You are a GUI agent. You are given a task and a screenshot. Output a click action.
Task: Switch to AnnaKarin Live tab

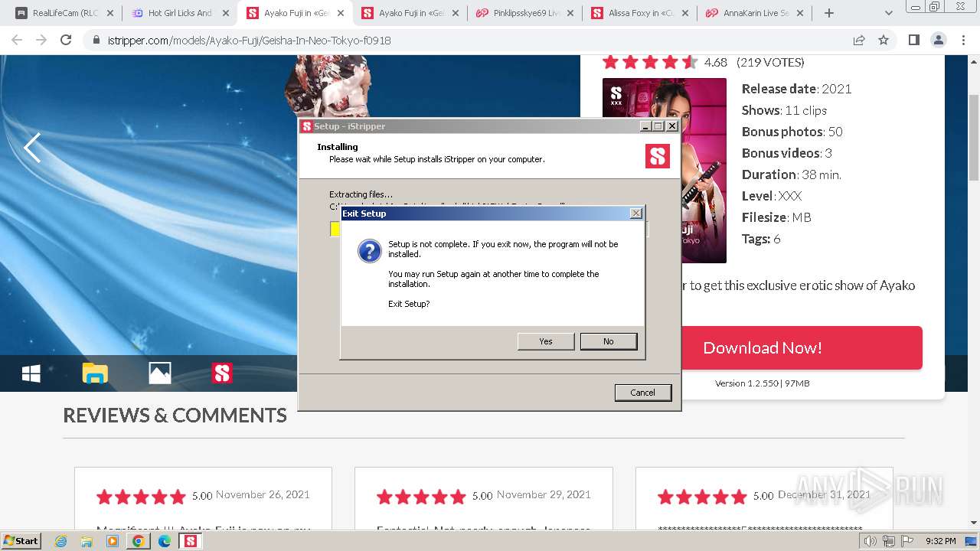click(x=754, y=13)
